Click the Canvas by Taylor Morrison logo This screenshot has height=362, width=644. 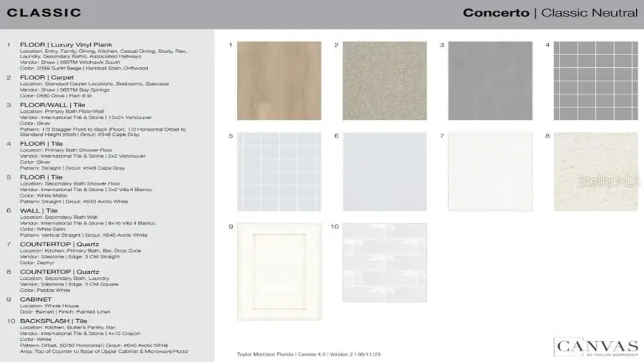595,346
